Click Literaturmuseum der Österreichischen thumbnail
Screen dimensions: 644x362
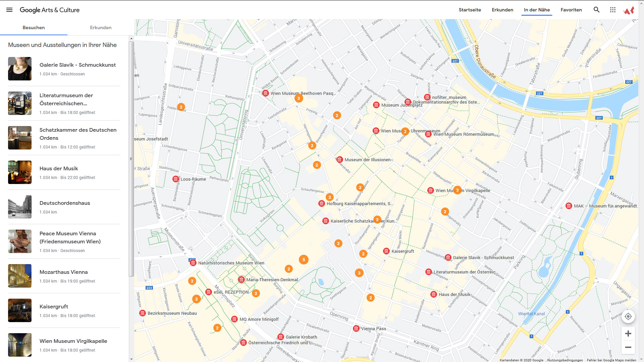pyautogui.click(x=20, y=103)
